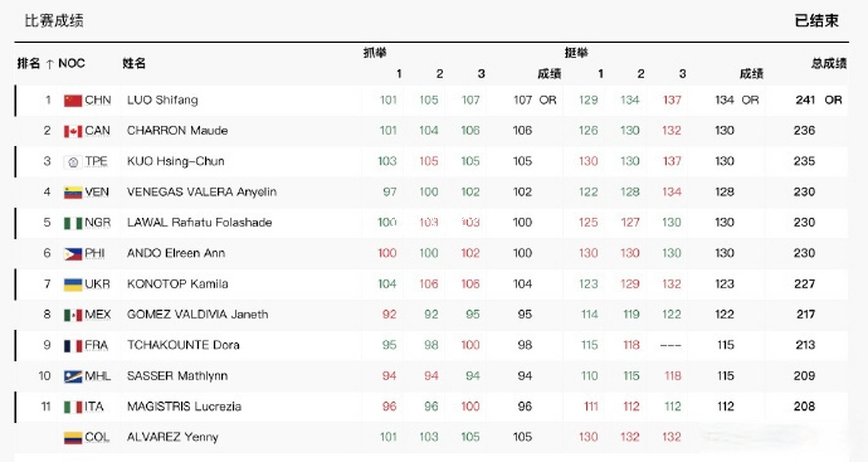Click the NOC column header
Screen dimensions: 868x462
pyautogui.click(x=71, y=64)
